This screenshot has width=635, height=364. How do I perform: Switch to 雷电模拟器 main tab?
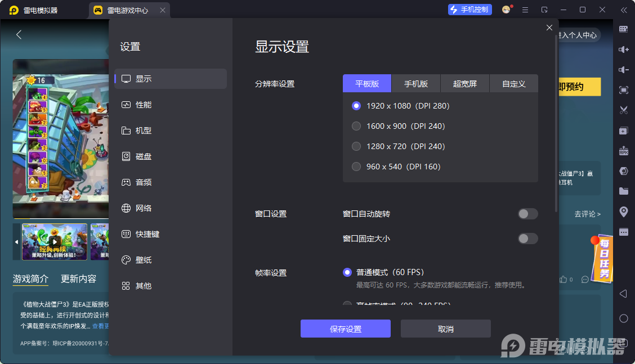point(34,10)
